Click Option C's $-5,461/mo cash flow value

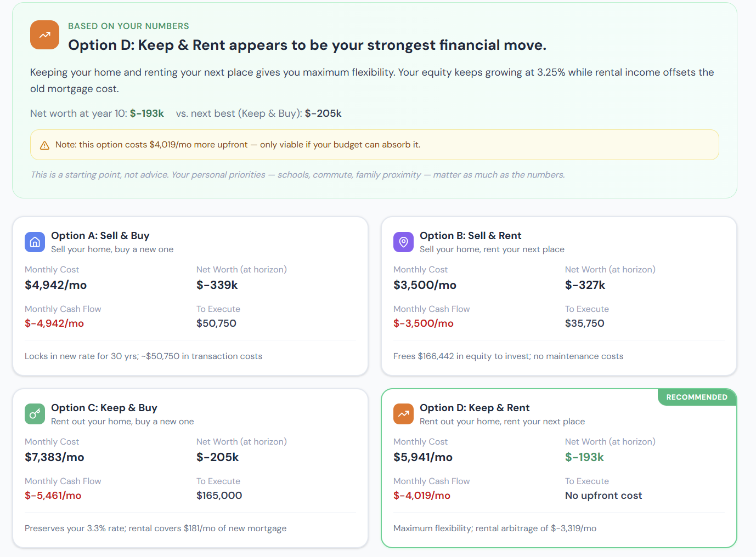pos(53,496)
